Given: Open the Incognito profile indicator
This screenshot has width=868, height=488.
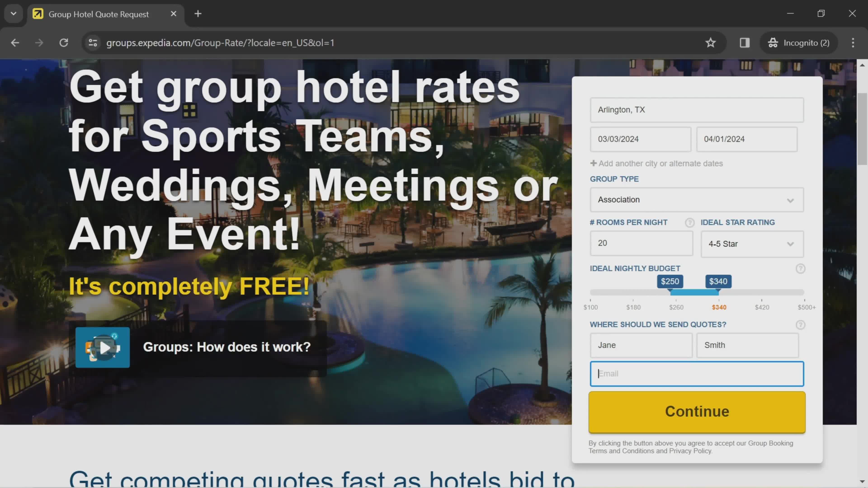Looking at the screenshot, I should pyautogui.click(x=799, y=43).
